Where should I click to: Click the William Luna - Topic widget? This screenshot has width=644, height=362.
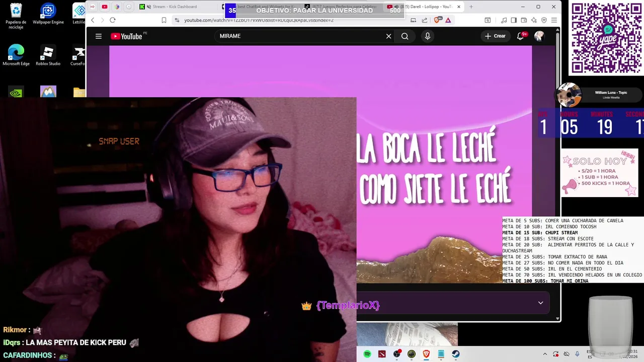599,95
